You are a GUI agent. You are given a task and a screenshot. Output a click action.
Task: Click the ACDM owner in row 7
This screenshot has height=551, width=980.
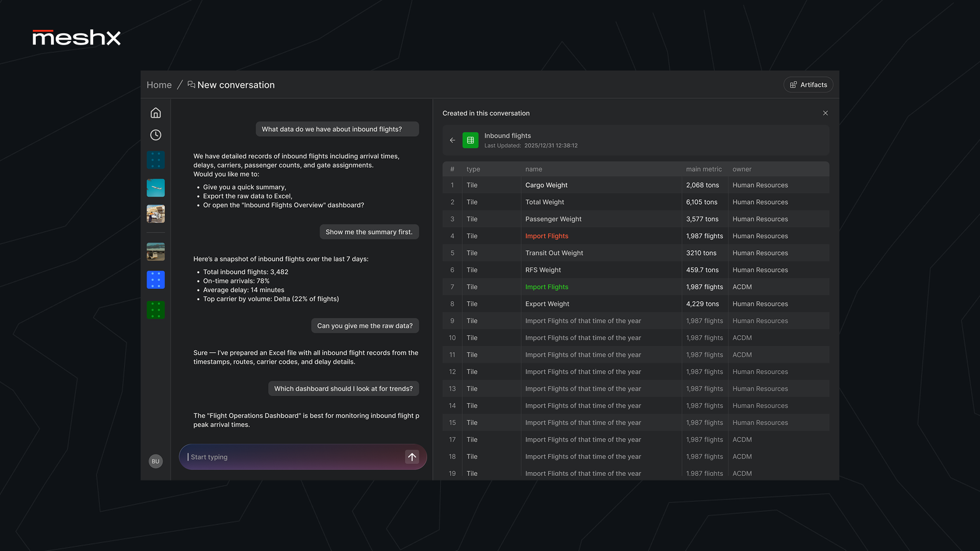[x=742, y=287]
